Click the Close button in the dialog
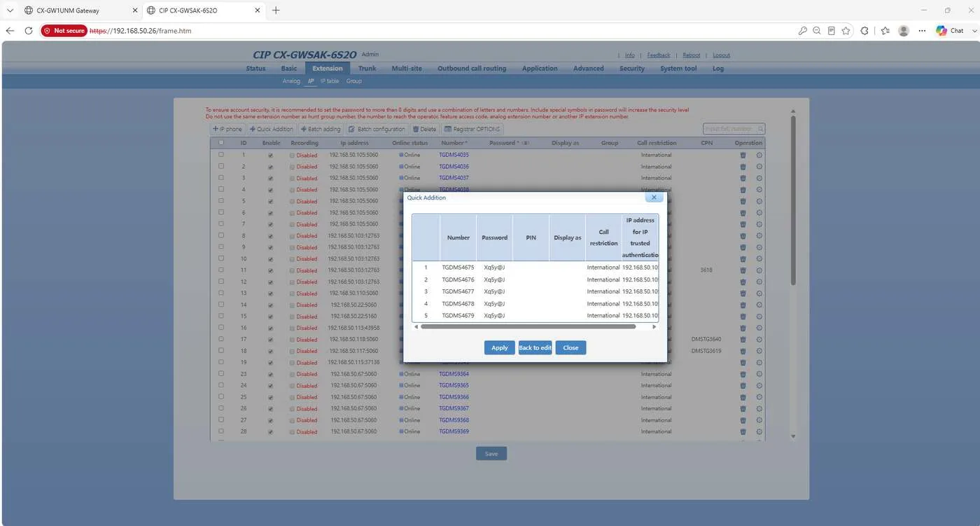Image resolution: width=980 pixels, height=526 pixels. 570,347
